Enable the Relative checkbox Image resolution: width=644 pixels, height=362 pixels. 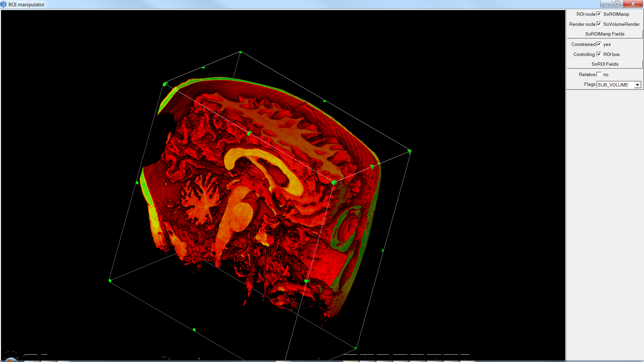pos(599,74)
